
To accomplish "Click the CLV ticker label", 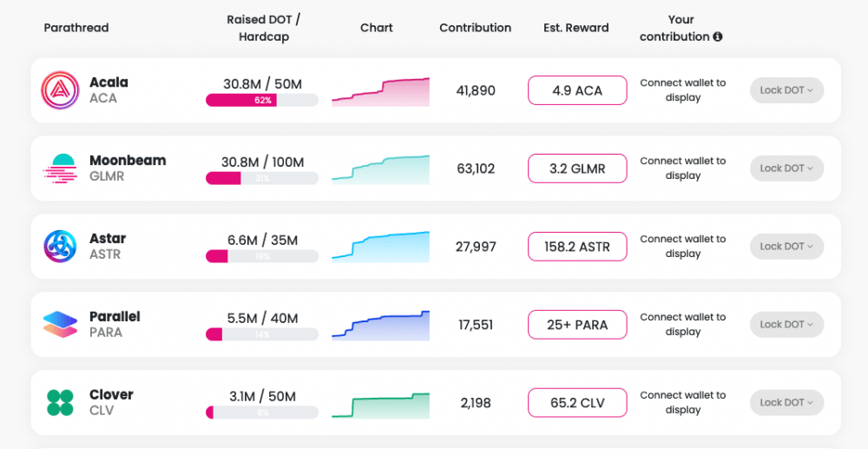I will coord(102,411).
